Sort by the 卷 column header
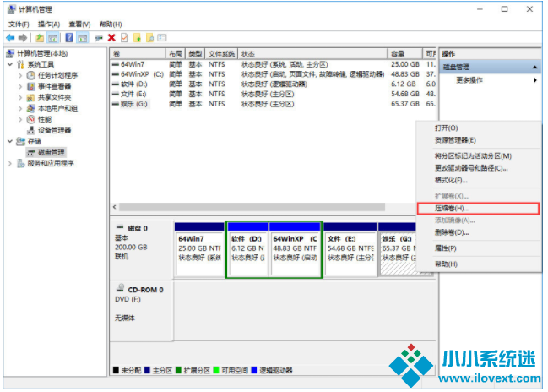Viewport: 548px width, 392px height. (x=138, y=54)
